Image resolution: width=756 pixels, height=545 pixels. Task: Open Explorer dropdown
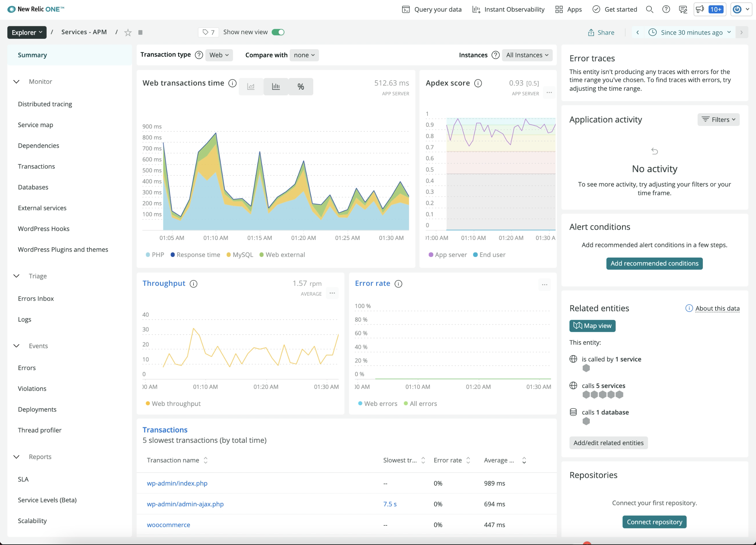click(x=27, y=32)
